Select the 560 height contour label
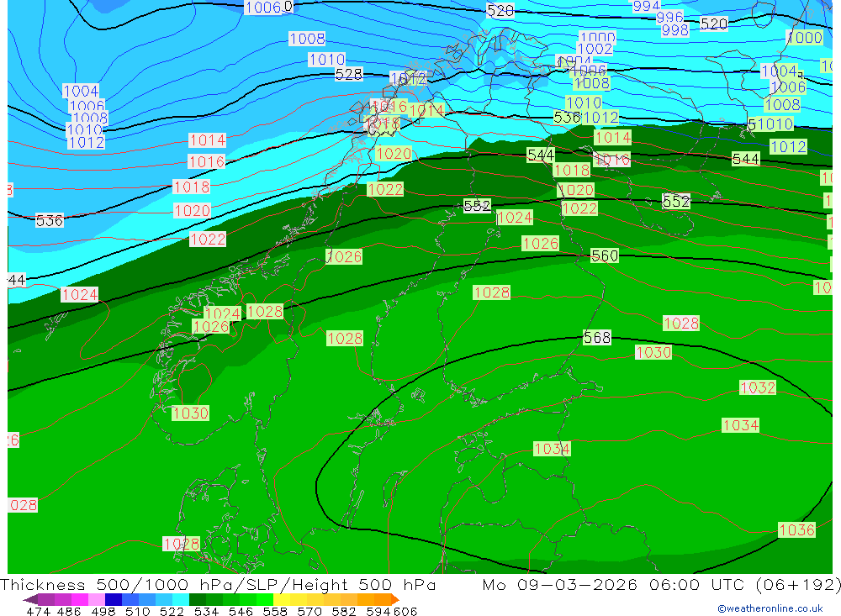The image size is (841, 616). (x=605, y=256)
